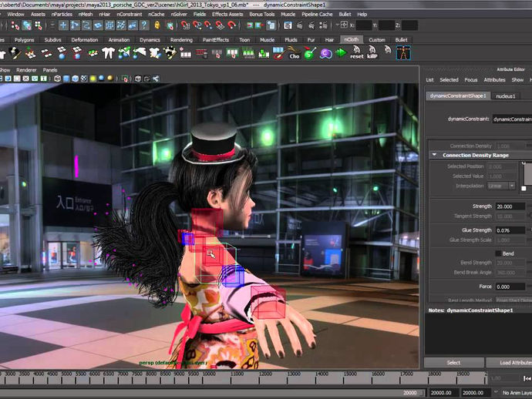The width and height of the screenshot is (532, 399).
Task: Toggle wireframe display in viewport toolbar
Action: tap(57, 79)
